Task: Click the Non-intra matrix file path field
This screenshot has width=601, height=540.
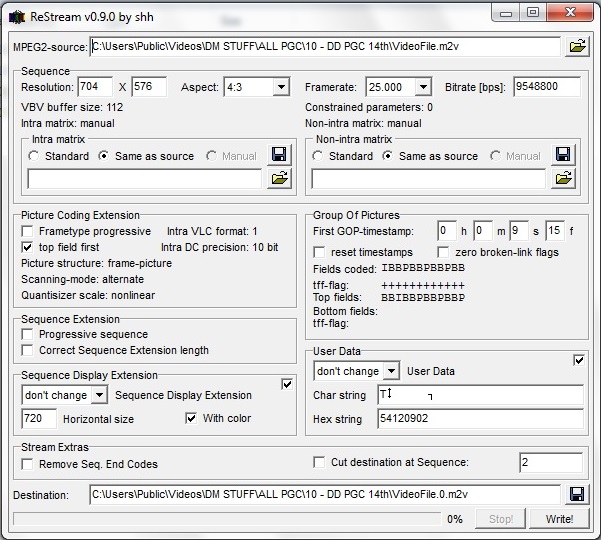Action: (429, 179)
